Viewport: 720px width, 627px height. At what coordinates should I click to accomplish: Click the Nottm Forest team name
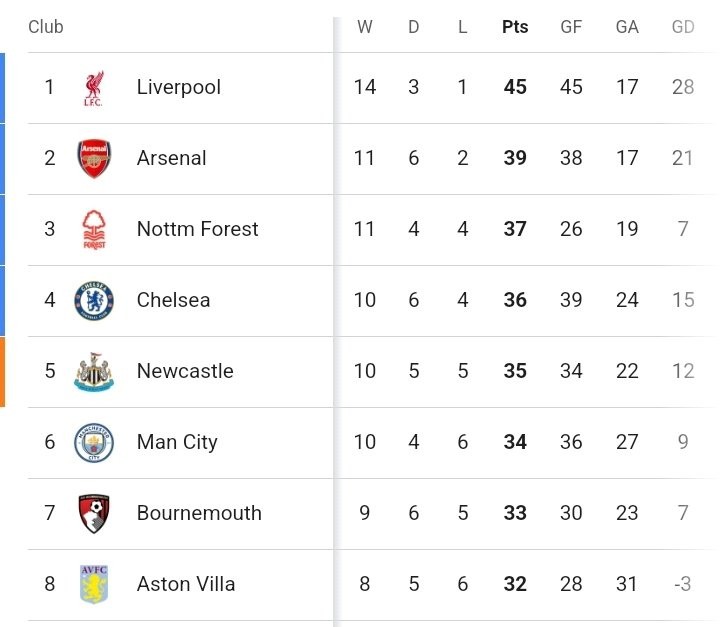(x=198, y=230)
